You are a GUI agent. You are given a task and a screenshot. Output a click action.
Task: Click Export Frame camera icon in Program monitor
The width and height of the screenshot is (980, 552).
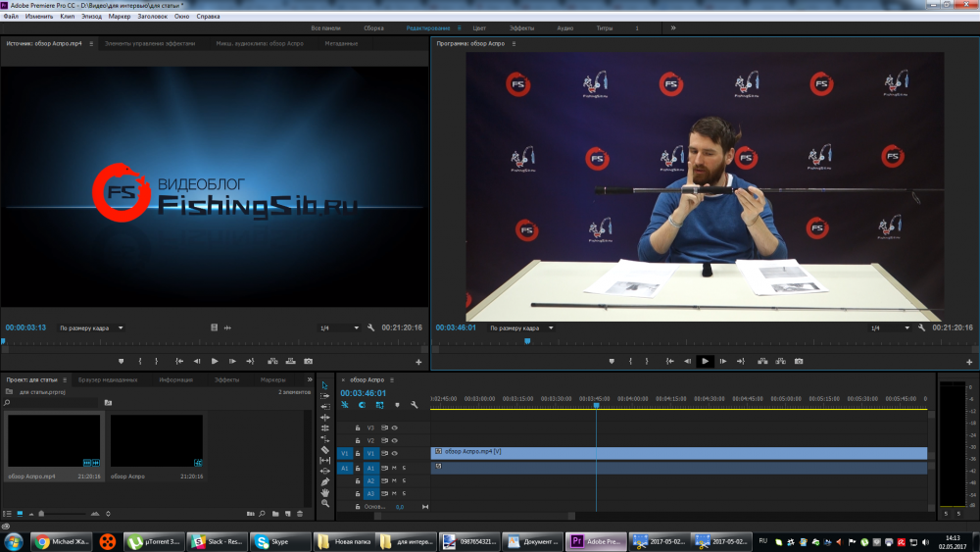point(799,361)
